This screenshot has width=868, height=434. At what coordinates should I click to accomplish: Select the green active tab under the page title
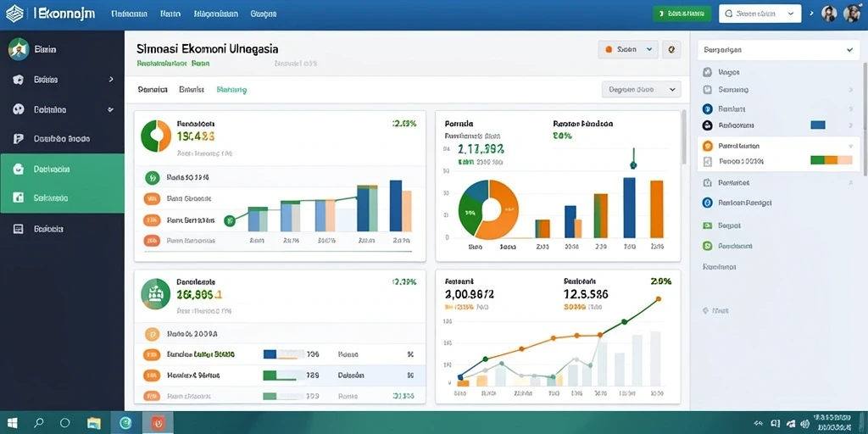pos(232,89)
